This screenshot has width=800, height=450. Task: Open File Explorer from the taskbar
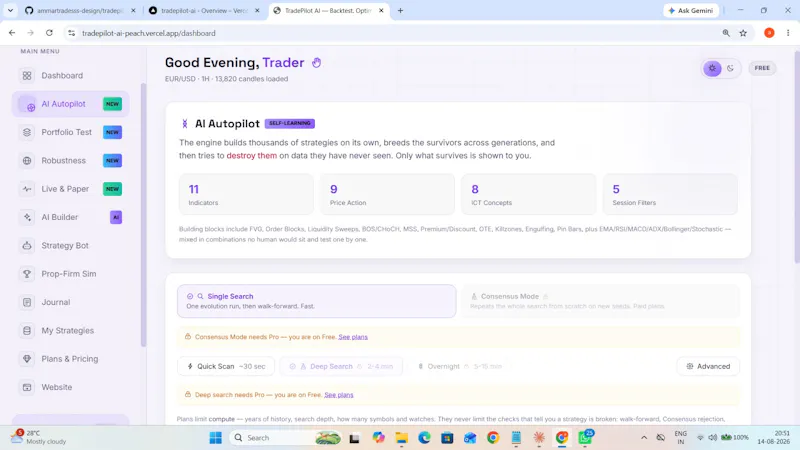[x=402, y=438]
